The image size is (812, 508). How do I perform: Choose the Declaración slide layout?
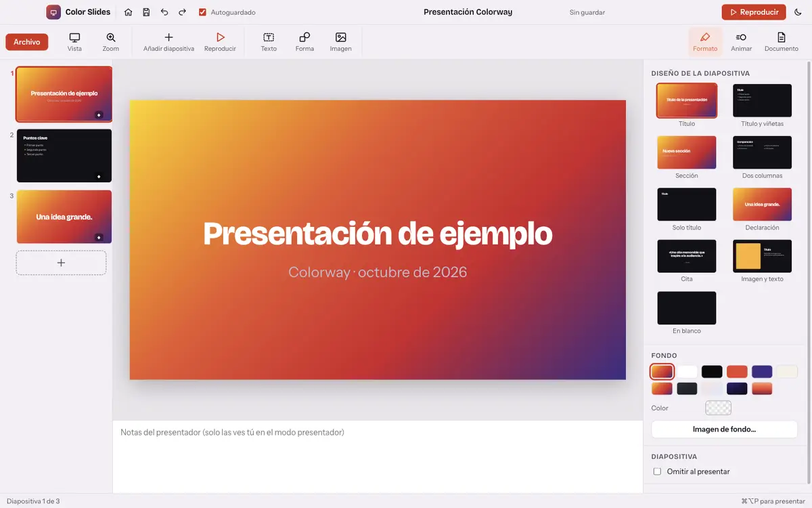click(762, 205)
